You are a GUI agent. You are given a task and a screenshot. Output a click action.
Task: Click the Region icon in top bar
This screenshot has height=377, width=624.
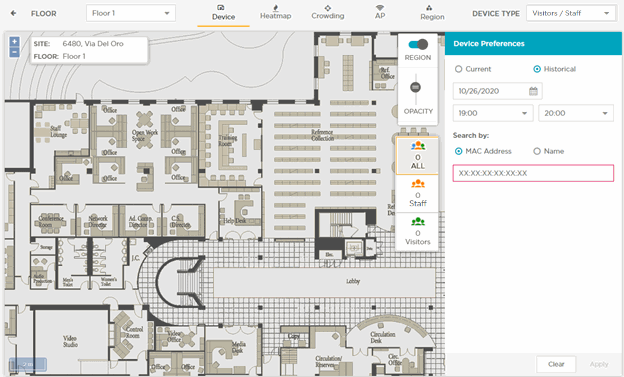pyautogui.click(x=429, y=8)
